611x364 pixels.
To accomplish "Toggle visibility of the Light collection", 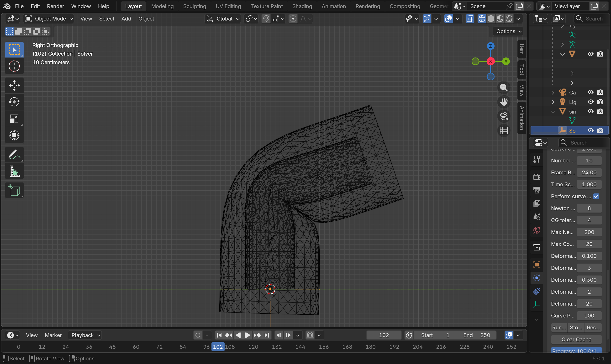I will [x=590, y=102].
